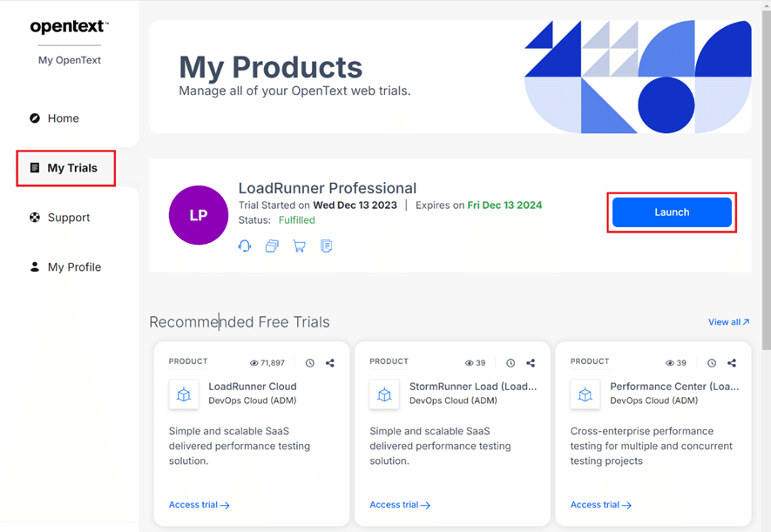
Task: Click the views eye icon on StormRunner Load card
Action: (x=469, y=363)
